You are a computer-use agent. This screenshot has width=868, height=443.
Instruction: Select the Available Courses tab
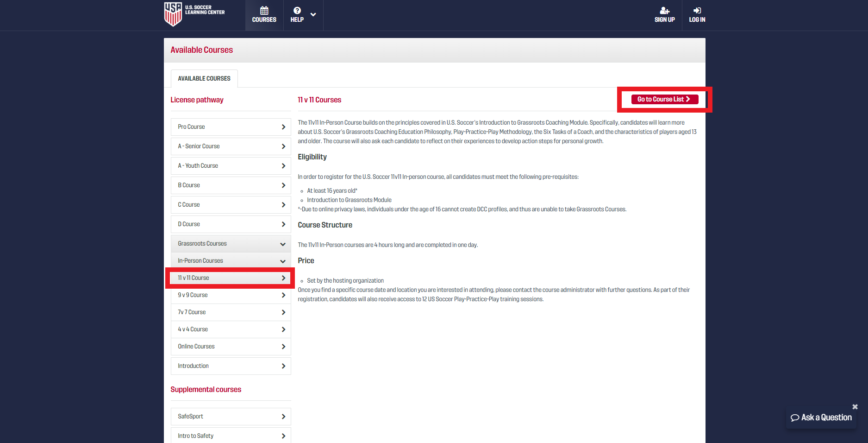click(x=204, y=78)
